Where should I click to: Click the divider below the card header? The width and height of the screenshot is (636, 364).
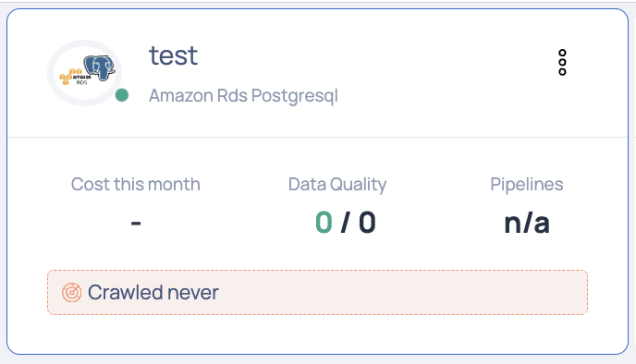(318, 137)
